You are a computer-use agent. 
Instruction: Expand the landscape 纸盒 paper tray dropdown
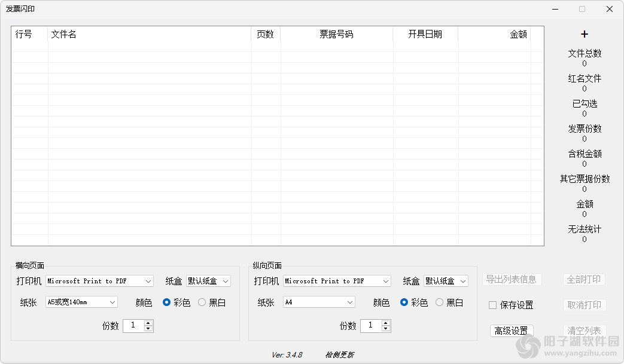tap(225, 281)
